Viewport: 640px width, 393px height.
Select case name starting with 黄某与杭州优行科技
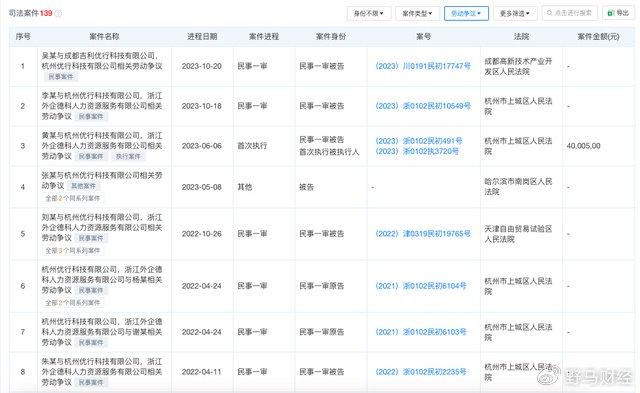[102, 146]
